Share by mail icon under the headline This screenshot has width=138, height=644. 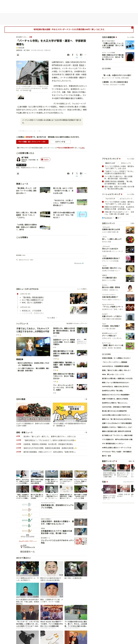68,55
